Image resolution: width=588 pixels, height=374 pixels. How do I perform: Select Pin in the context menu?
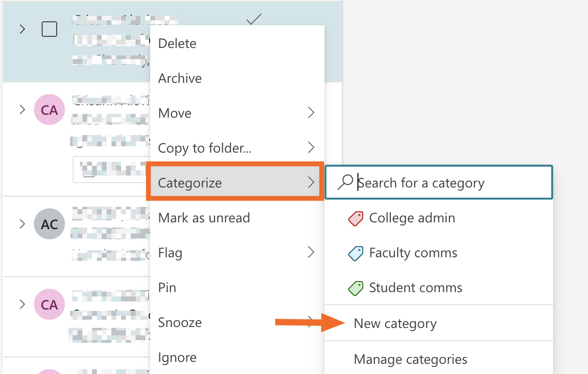pyautogui.click(x=237, y=288)
